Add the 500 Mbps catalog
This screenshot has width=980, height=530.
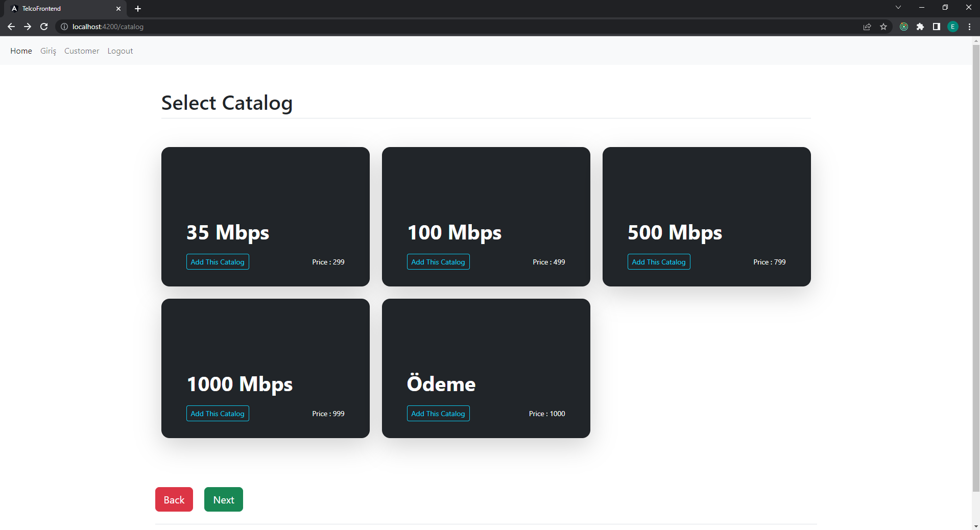pyautogui.click(x=658, y=261)
